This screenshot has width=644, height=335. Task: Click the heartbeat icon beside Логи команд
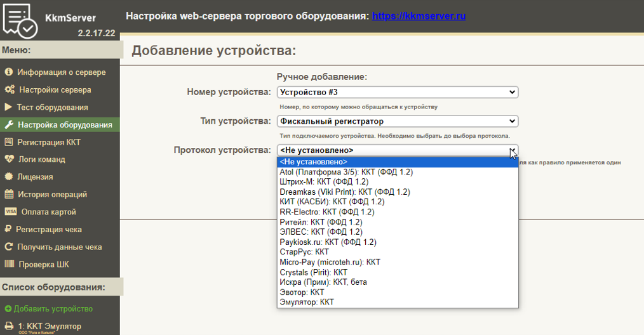pos(9,159)
